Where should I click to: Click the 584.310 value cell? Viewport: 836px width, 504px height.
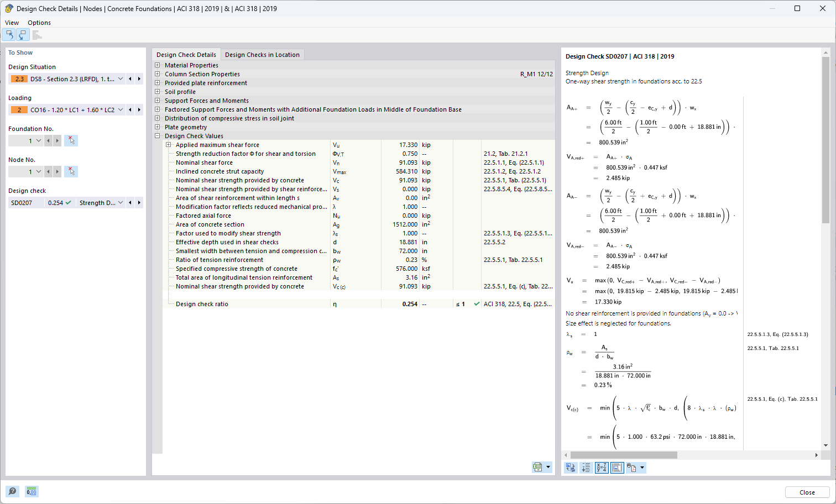(x=400, y=171)
